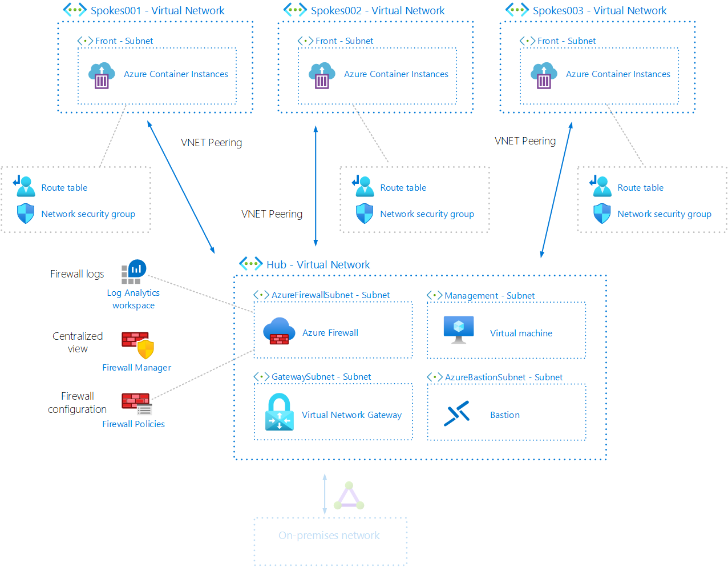Click the 'AzureBastionSubnet - Subnet' label
Image resolution: width=728 pixels, height=587 pixels.
click(504, 377)
